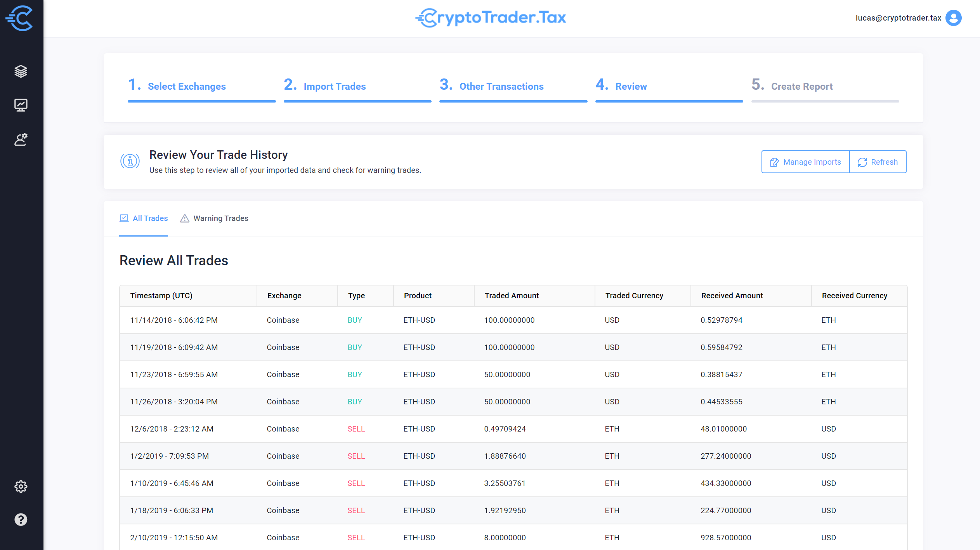Open the chart monitor icon in the sidebar
The image size is (980, 550).
coord(21,105)
